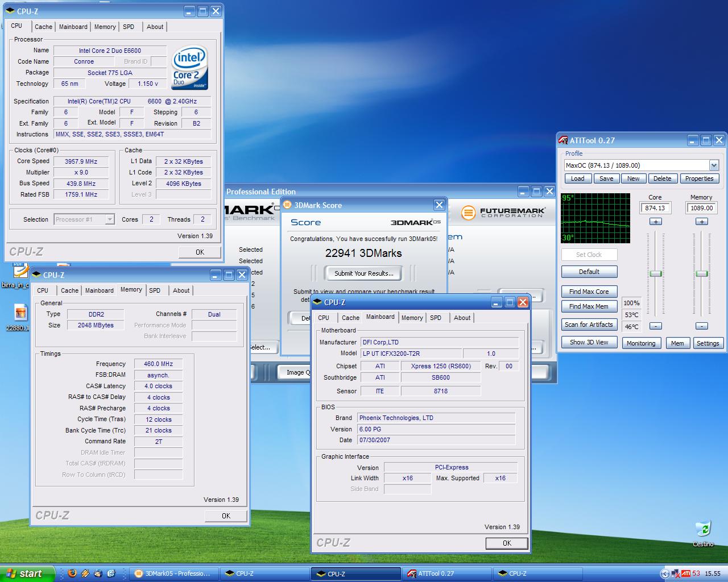Click the Core clock value field 874.13
The image size is (728, 582).
click(655, 208)
